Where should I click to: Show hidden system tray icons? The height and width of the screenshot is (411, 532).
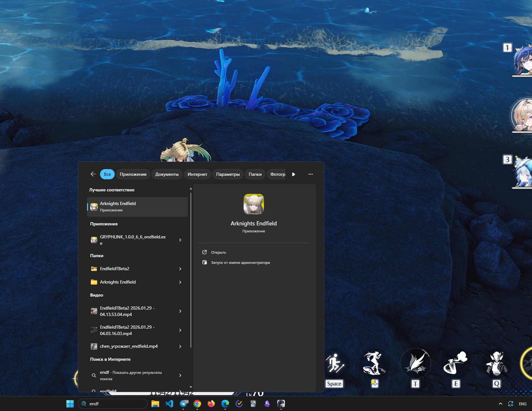501,404
